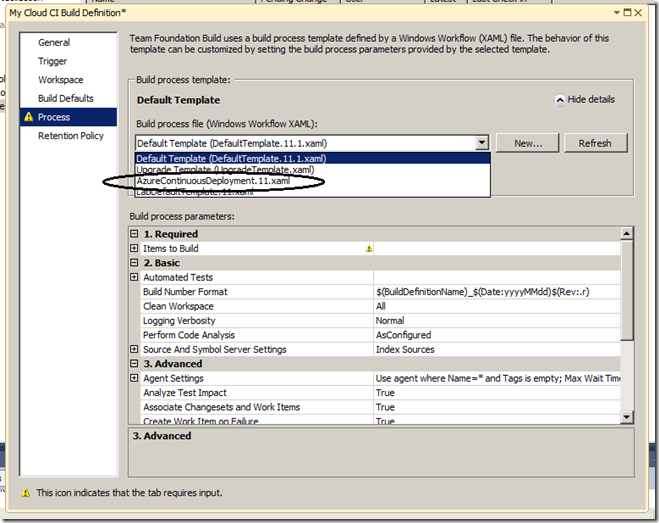
Task: Expand Source And Symbol Server Settings
Action: pyautogui.click(x=135, y=349)
